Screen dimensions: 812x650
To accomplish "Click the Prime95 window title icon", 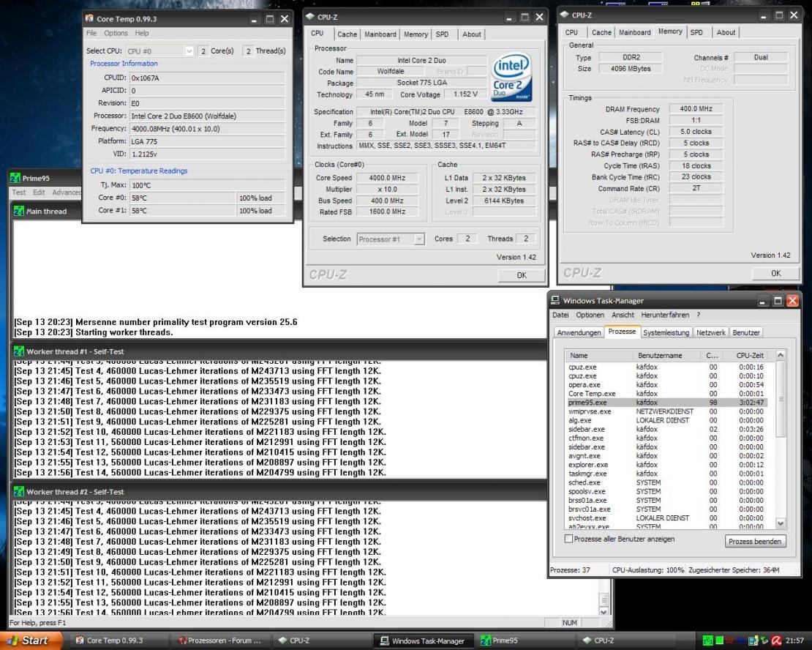I will click(15, 178).
